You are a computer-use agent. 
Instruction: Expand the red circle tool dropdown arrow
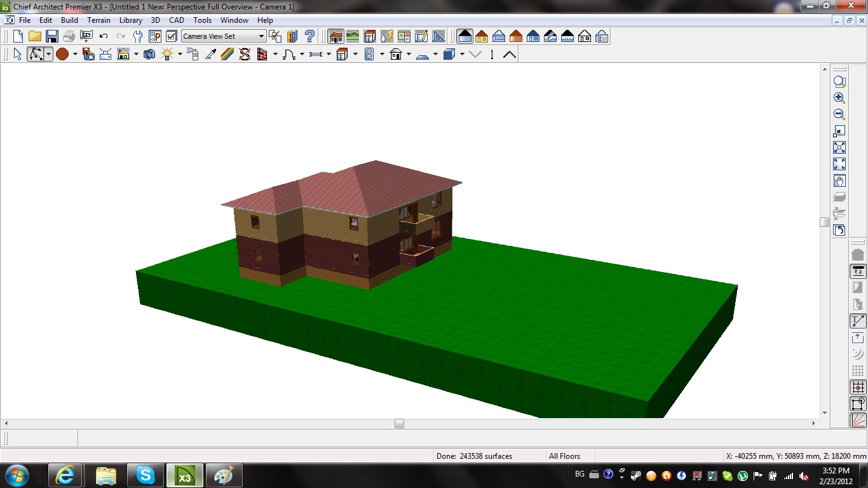coord(75,55)
